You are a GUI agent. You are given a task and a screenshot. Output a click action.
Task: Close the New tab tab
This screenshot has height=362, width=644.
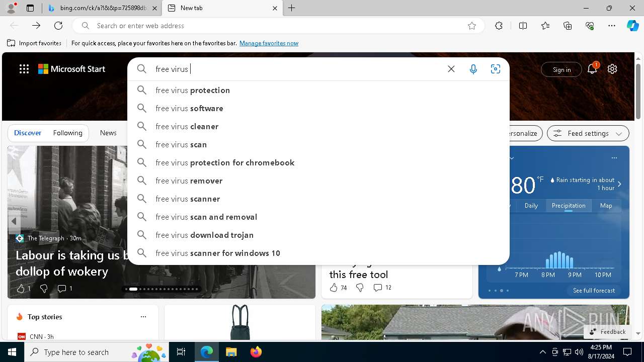[x=275, y=8]
